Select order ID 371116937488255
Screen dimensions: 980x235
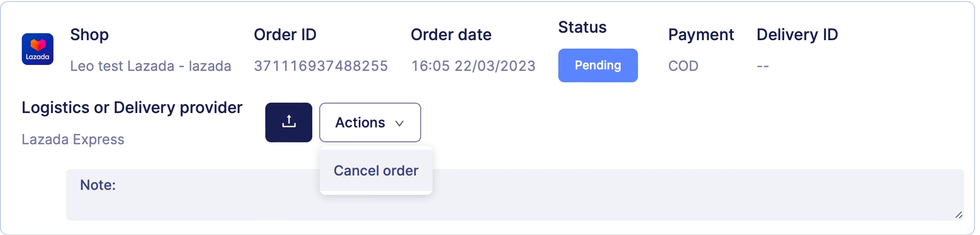click(x=321, y=66)
